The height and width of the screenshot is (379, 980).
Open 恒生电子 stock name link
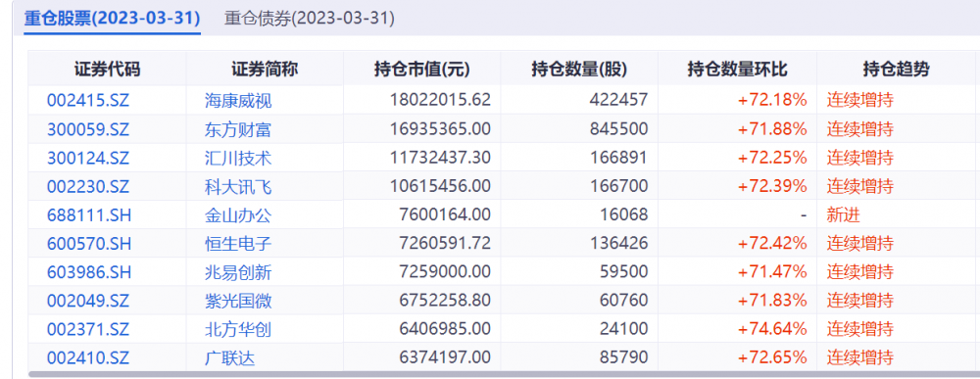pos(238,243)
